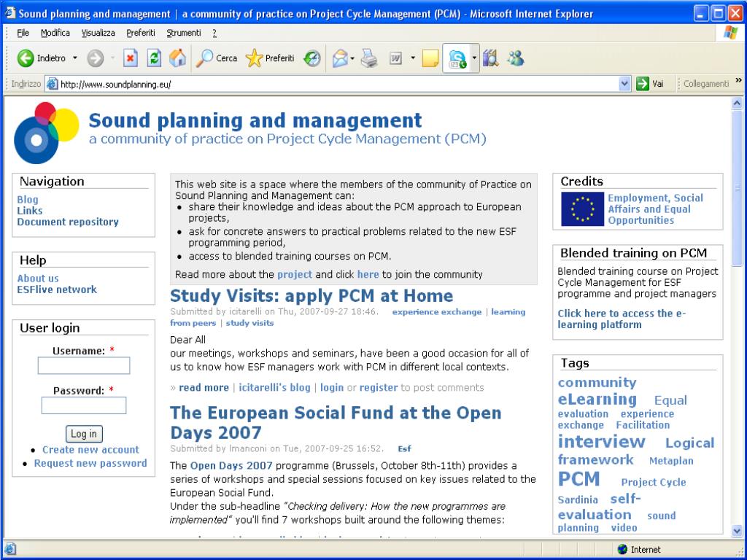The height and width of the screenshot is (560, 747).
Task: Open Preferiti favorites star in toolbar
Action: [x=270, y=58]
